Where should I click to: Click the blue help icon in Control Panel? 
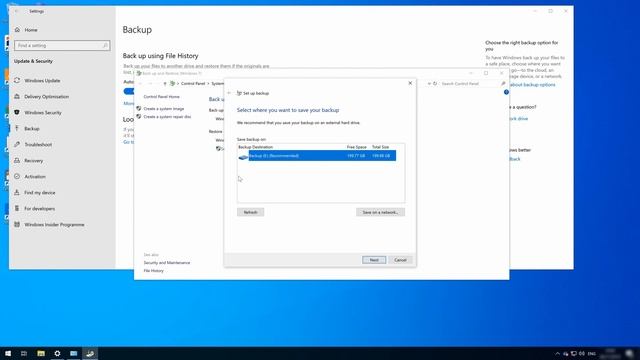coord(506,92)
